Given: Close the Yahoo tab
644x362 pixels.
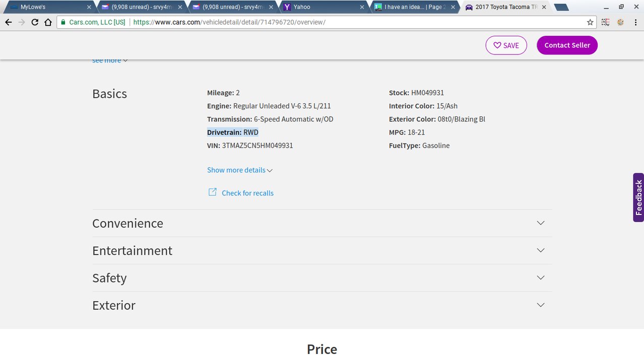Looking at the screenshot, I should coord(362,7).
